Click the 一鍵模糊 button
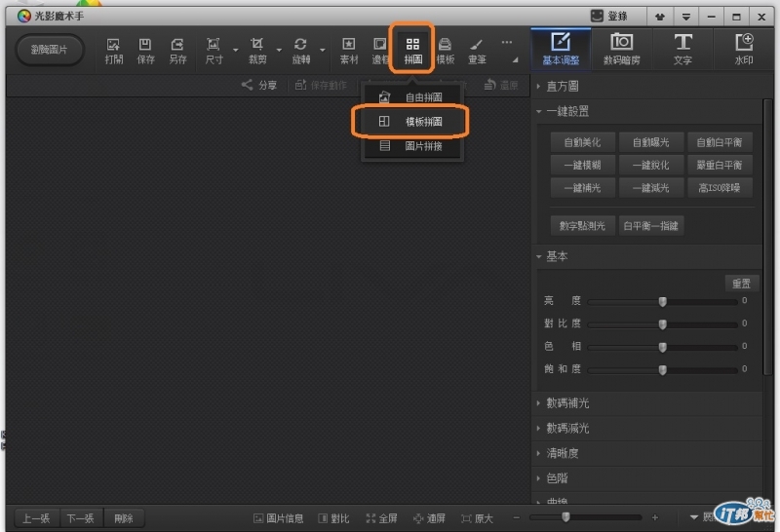Viewport: 780px width, 532px height. (x=582, y=165)
